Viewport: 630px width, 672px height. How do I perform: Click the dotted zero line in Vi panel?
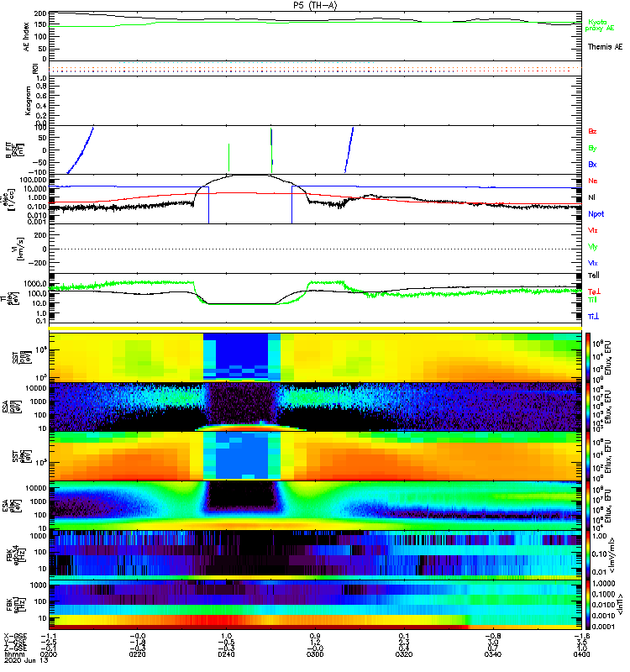[x=315, y=249]
